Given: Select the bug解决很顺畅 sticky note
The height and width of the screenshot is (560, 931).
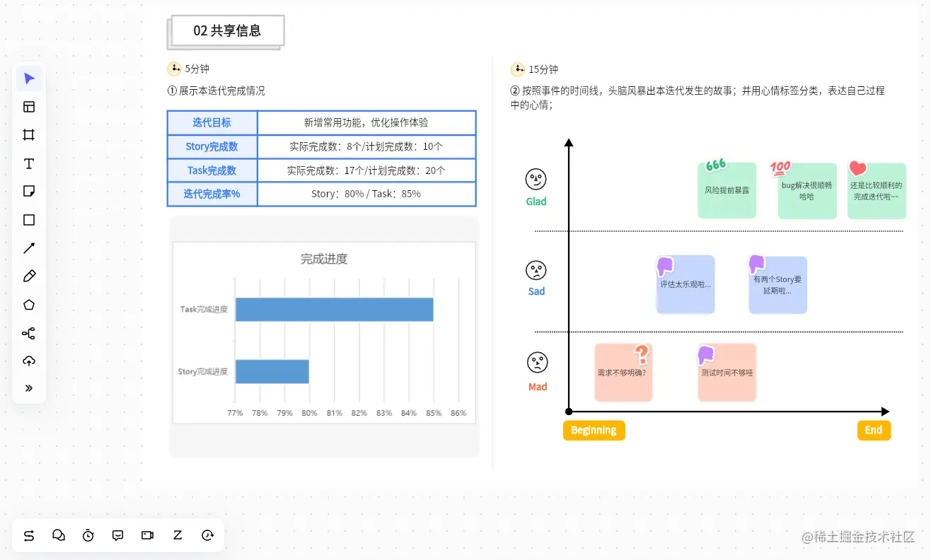Looking at the screenshot, I should (x=807, y=191).
